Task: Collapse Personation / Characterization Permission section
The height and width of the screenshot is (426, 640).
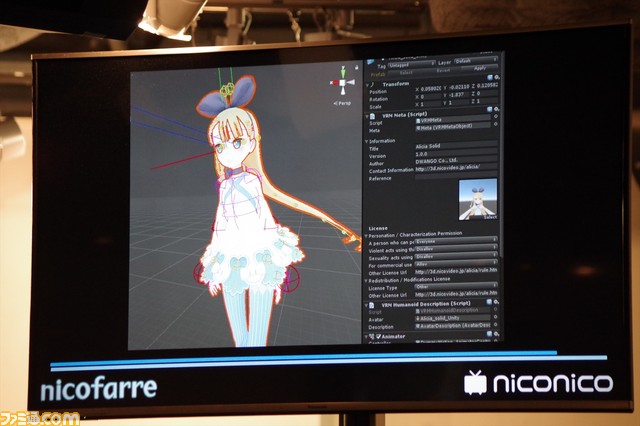Action: coord(366,236)
